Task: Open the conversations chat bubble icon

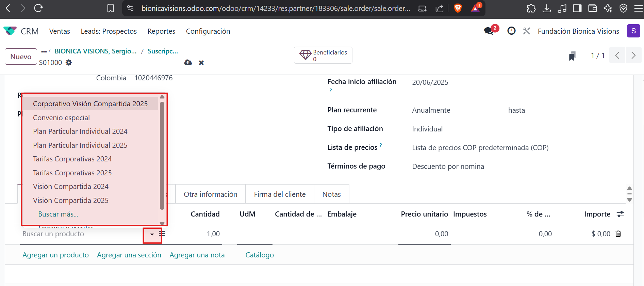Action: click(489, 31)
